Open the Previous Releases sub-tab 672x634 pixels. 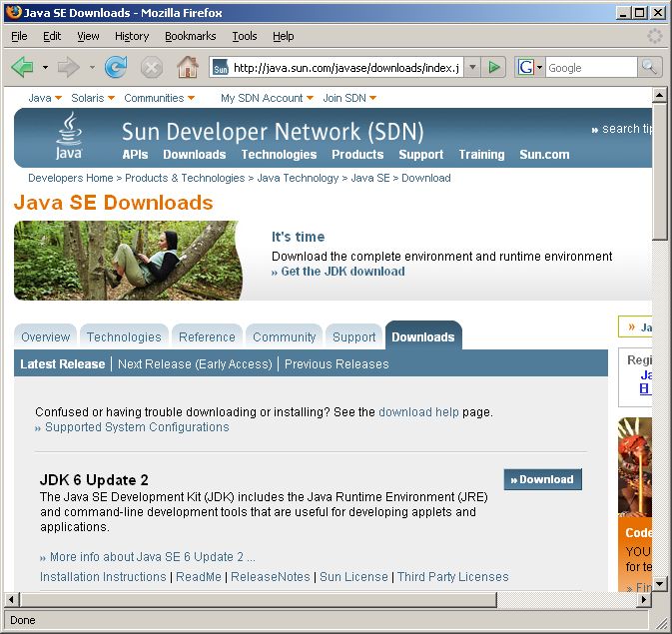pos(336,364)
